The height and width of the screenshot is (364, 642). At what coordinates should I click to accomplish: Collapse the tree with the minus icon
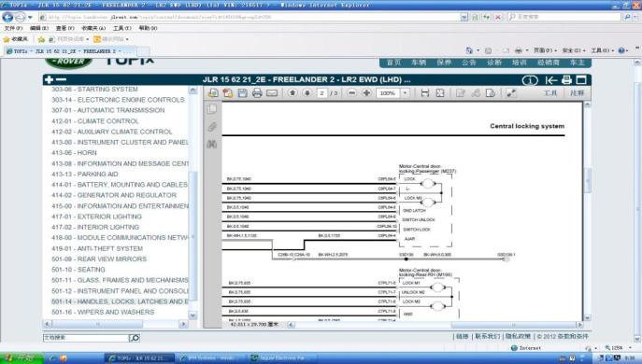pyautogui.click(x=61, y=79)
